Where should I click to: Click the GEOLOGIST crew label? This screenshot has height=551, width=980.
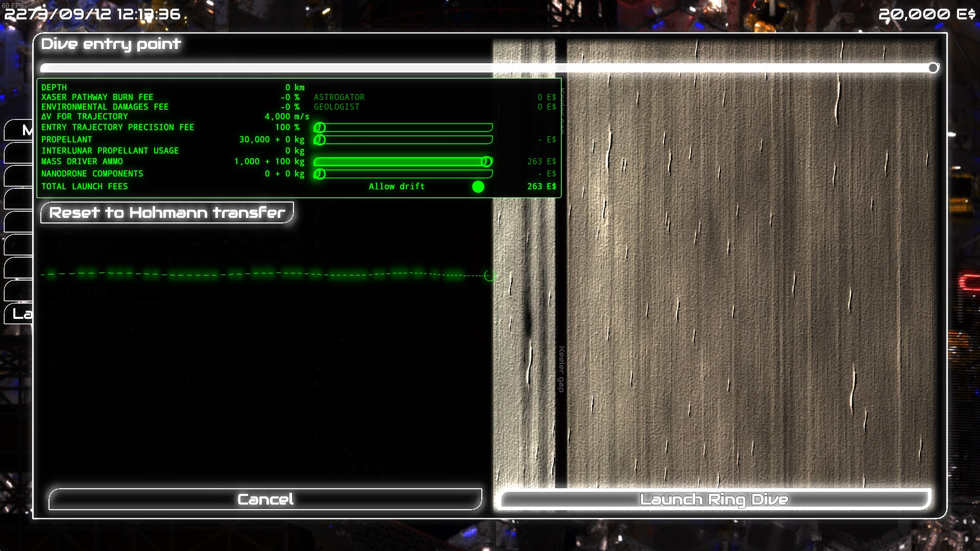coord(336,107)
